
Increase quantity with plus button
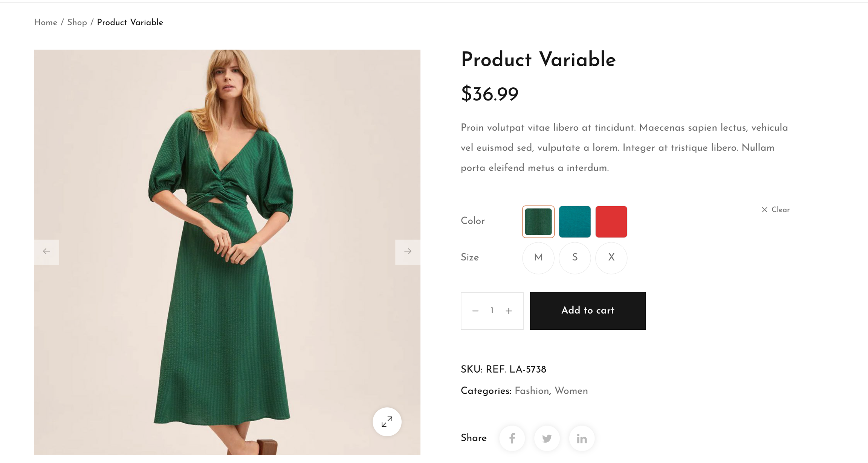[x=509, y=311]
